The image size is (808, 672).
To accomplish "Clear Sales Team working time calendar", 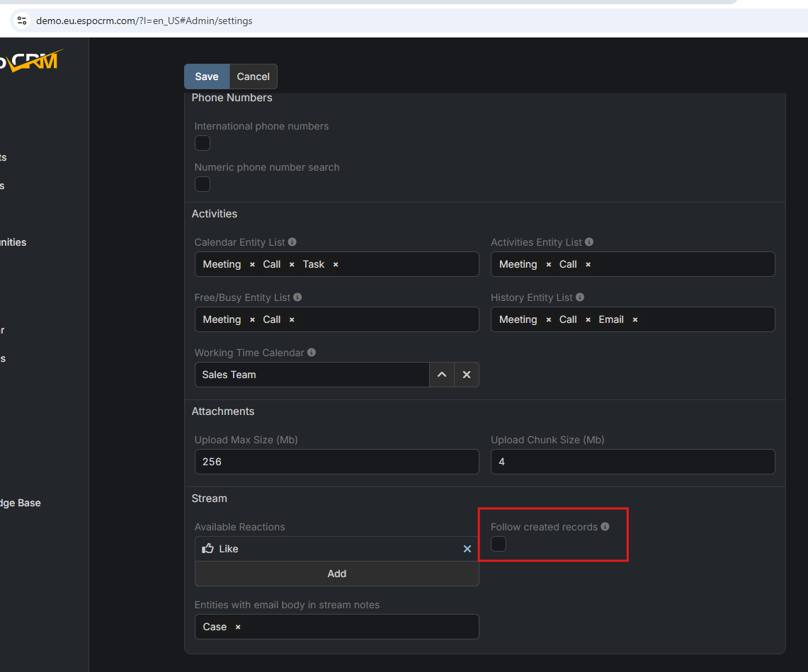I will click(x=466, y=375).
